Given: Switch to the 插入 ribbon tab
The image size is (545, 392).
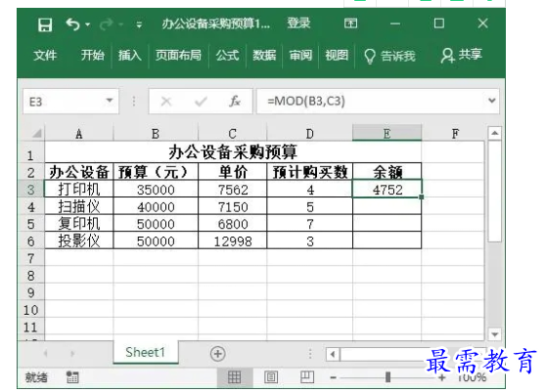Looking at the screenshot, I should tap(130, 55).
